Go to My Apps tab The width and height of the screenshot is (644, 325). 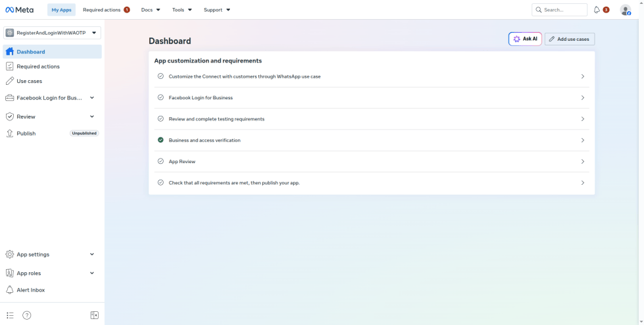coord(61,10)
